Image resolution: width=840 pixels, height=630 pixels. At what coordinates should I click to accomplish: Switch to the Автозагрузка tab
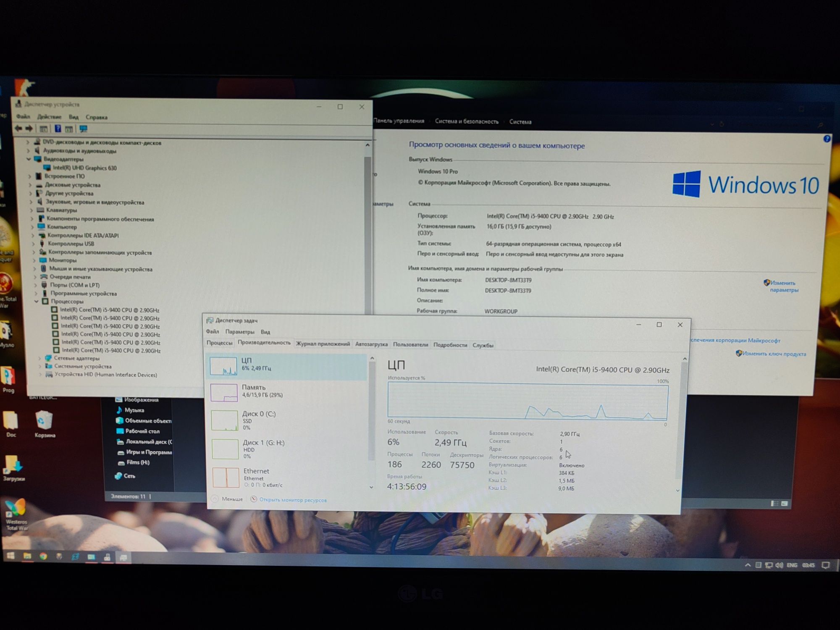371,344
